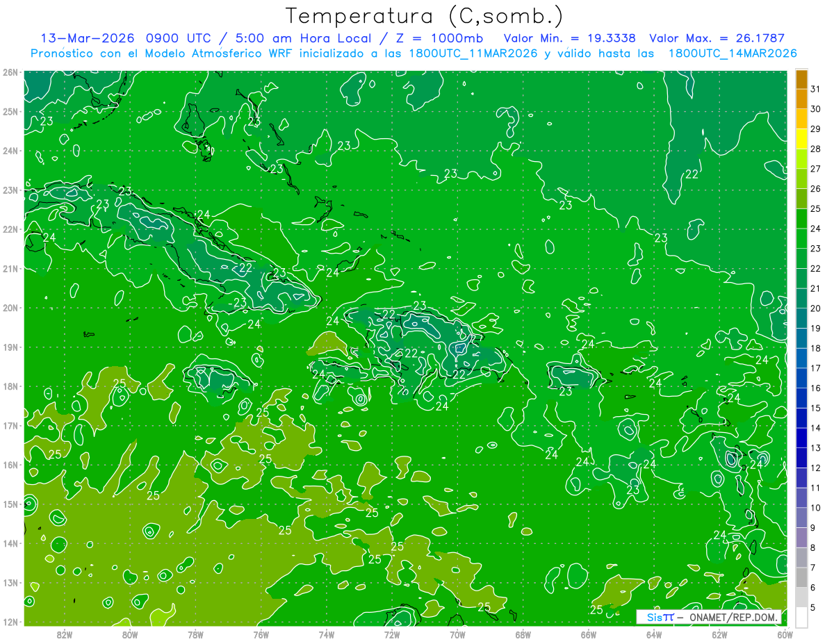Click the 12N latitude axis label
Image resolution: width=834 pixels, height=644 pixels.
pos(10,622)
